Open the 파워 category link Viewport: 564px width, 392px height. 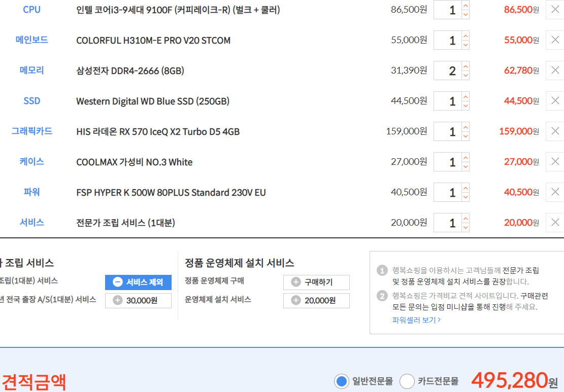tap(31, 192)
